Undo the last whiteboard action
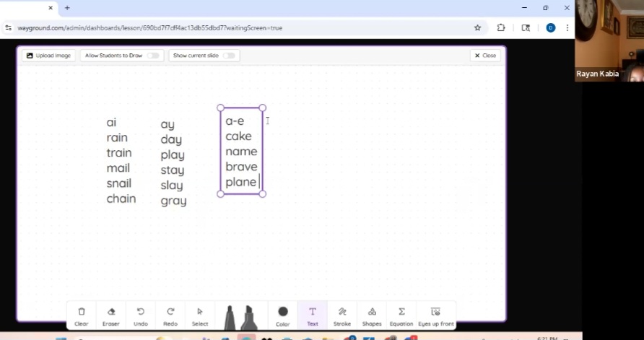644x340 pixels. click(141, 316)
